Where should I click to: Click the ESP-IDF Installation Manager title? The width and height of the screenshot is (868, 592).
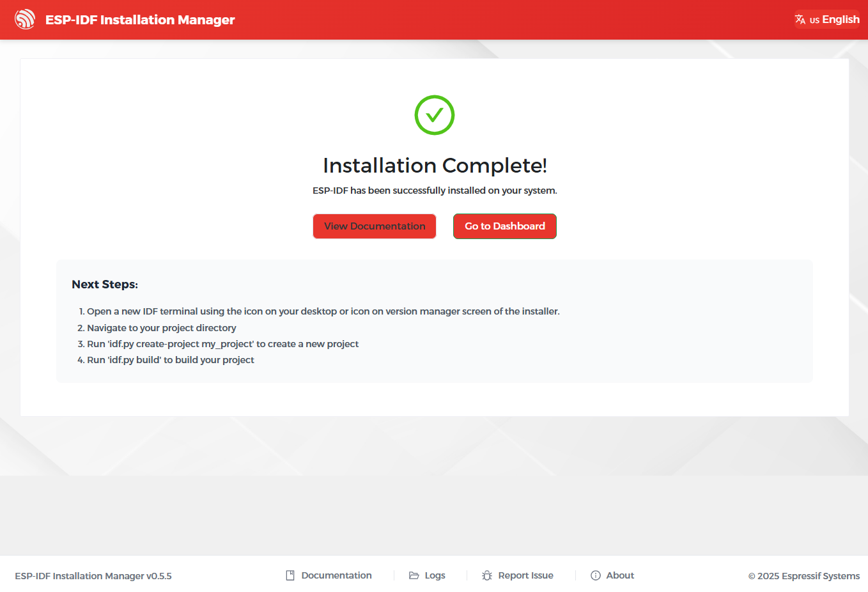tap(139, 19)
